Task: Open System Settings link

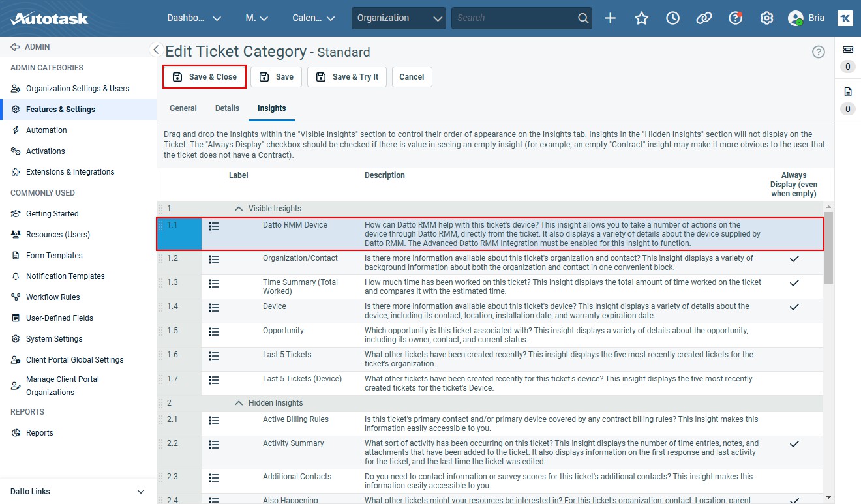Action: point(54,339)
